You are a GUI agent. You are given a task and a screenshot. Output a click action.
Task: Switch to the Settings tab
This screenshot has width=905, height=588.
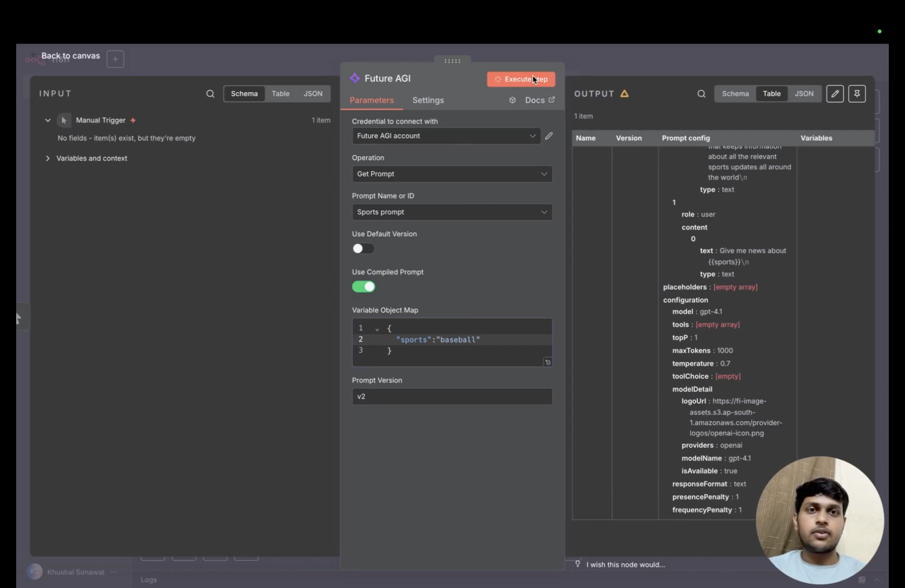[428, 100]
